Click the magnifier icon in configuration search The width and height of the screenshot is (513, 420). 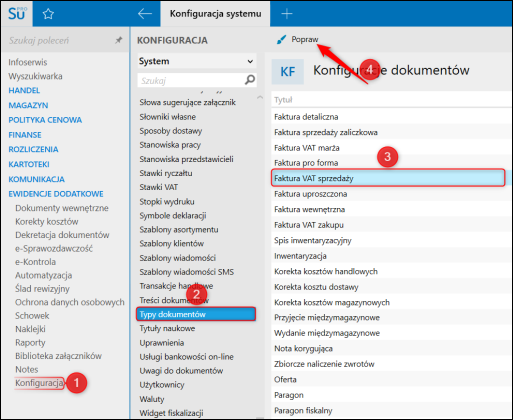tap(250, 80)
